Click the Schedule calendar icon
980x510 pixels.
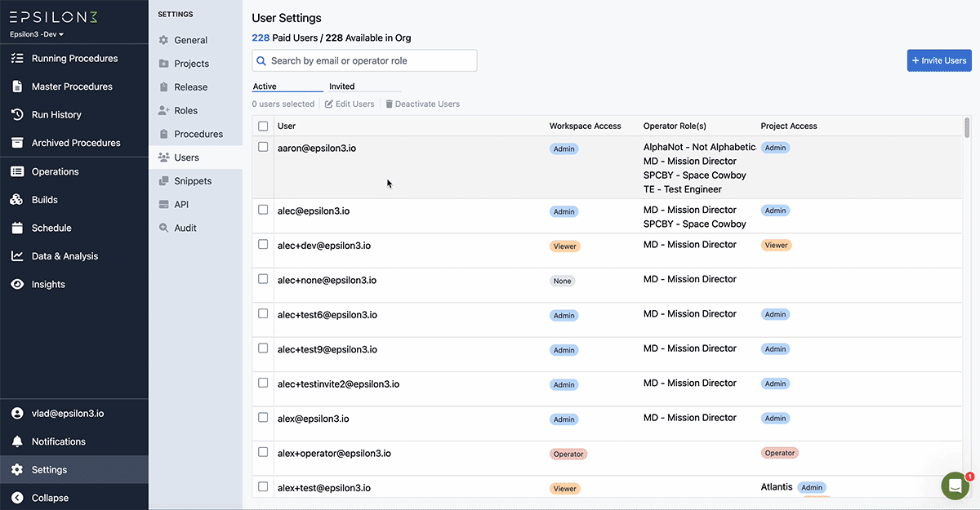click(17, 228)
